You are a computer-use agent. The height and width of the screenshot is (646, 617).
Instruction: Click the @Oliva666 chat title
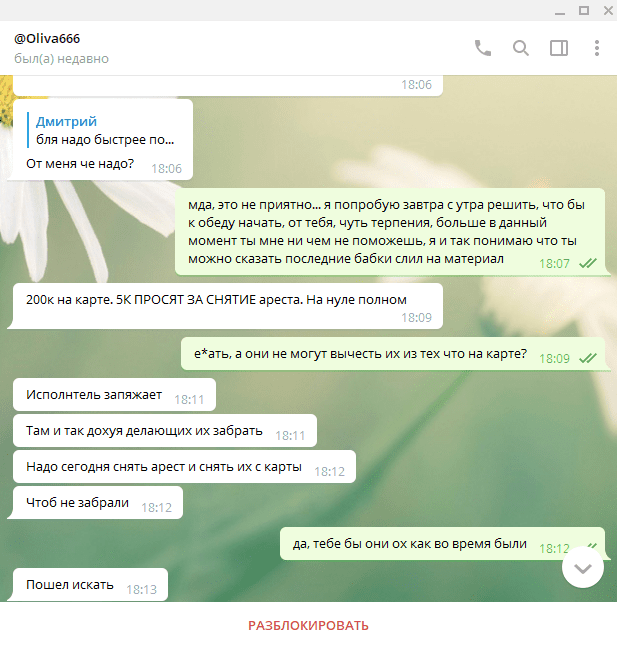(47, 39)
